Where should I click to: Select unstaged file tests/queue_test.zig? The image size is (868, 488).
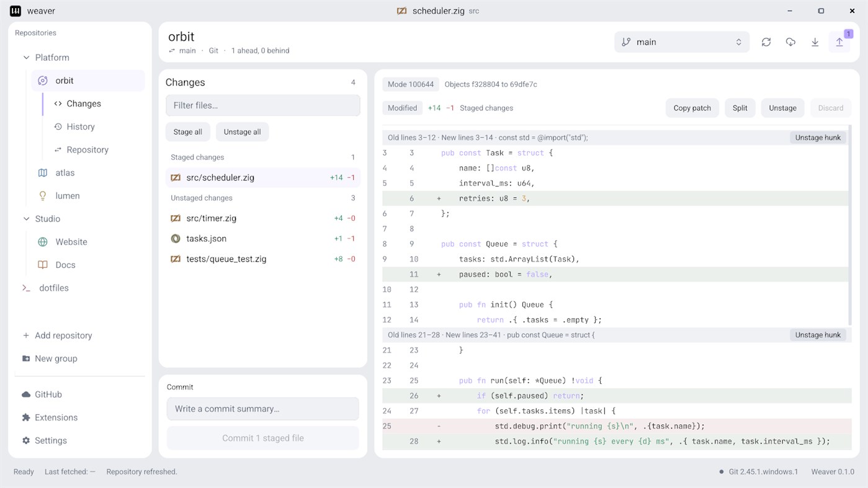[263, 259]
